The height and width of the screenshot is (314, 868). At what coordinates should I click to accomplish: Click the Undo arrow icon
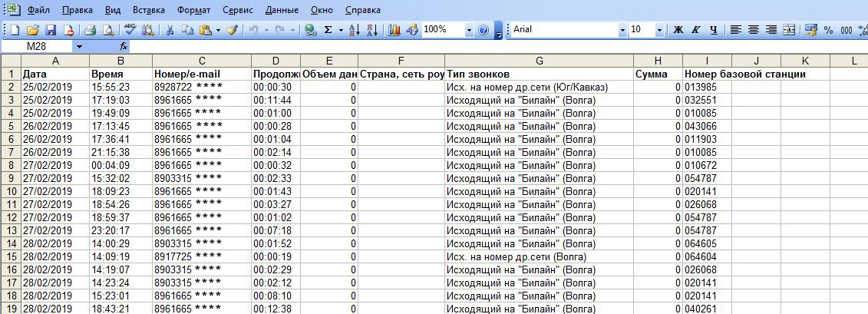tap(253, 31)
